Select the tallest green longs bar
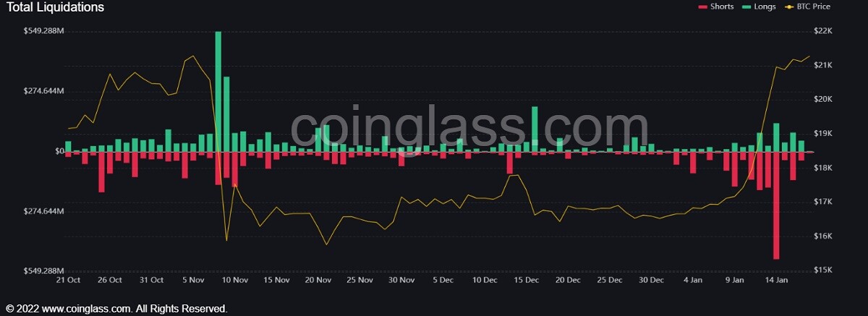868x316 pixels. pyautogui.click(x=218, y=91)
